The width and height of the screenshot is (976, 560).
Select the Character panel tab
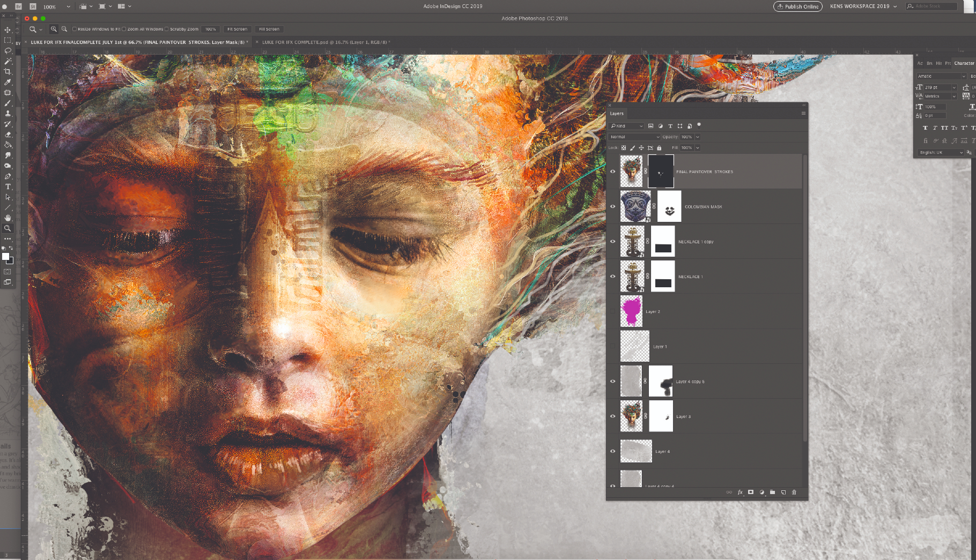click(964, 63)
